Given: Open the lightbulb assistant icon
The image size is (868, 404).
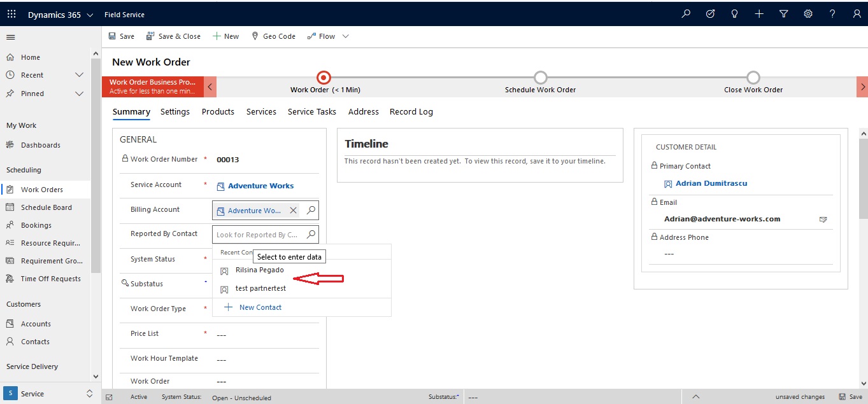Looking at the screenshot, I should 734,14.
